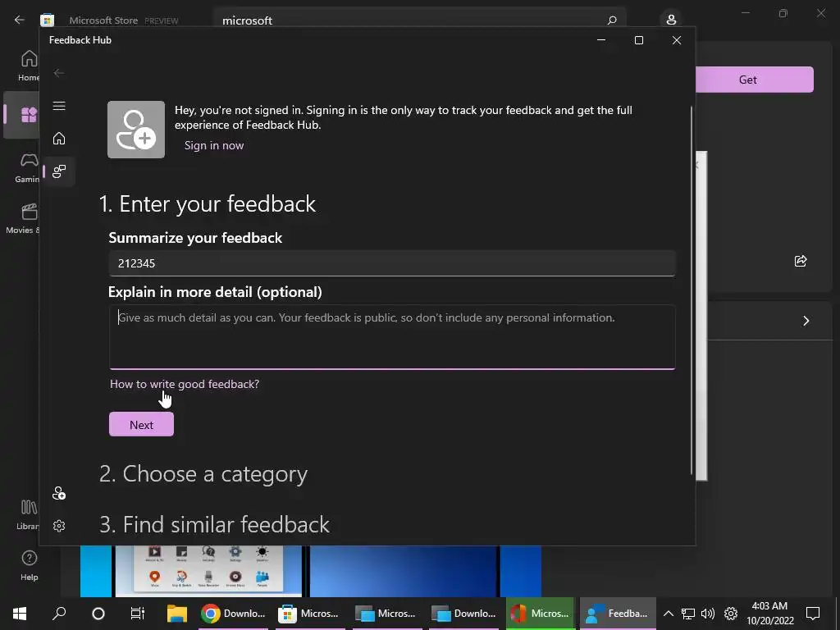840x630 pixels.
Task: Click Feedback Hub back arrow
Action: coord(59,73)
